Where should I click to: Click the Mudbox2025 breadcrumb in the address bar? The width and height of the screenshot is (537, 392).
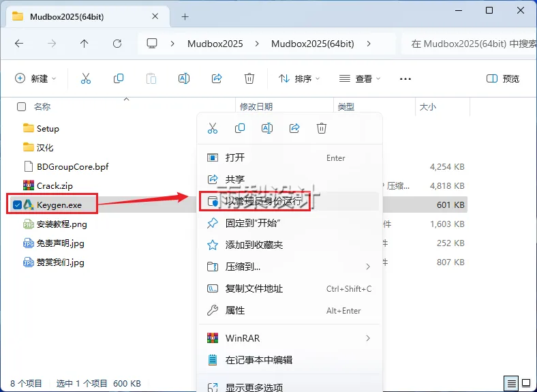tap(215, 44)
